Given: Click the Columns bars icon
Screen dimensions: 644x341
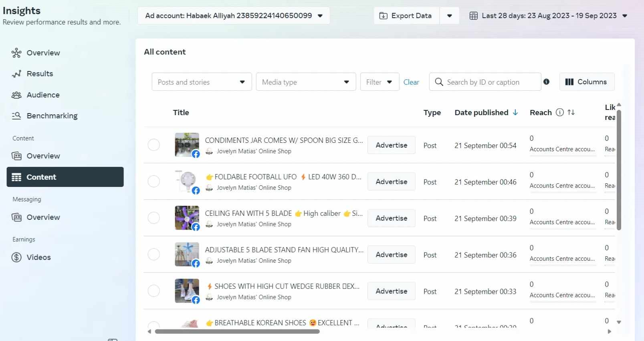Looking at the screenshot, I should [x=569, y=82].
